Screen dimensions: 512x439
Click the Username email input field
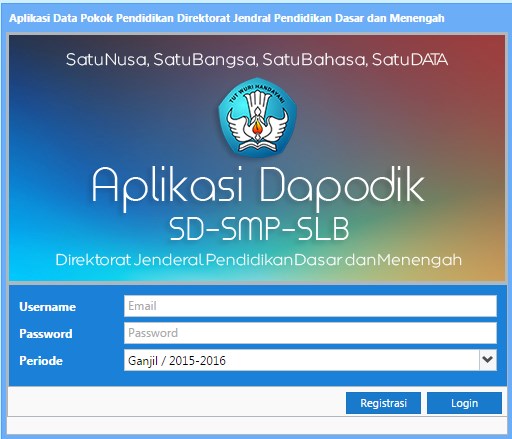[x=310, y=306]
